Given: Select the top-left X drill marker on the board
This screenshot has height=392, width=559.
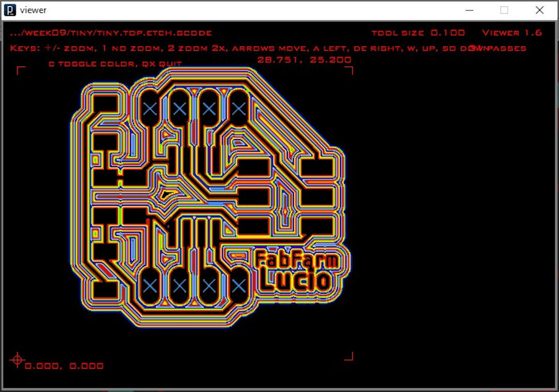Looking at the screenshot, I should click(150, 109).
